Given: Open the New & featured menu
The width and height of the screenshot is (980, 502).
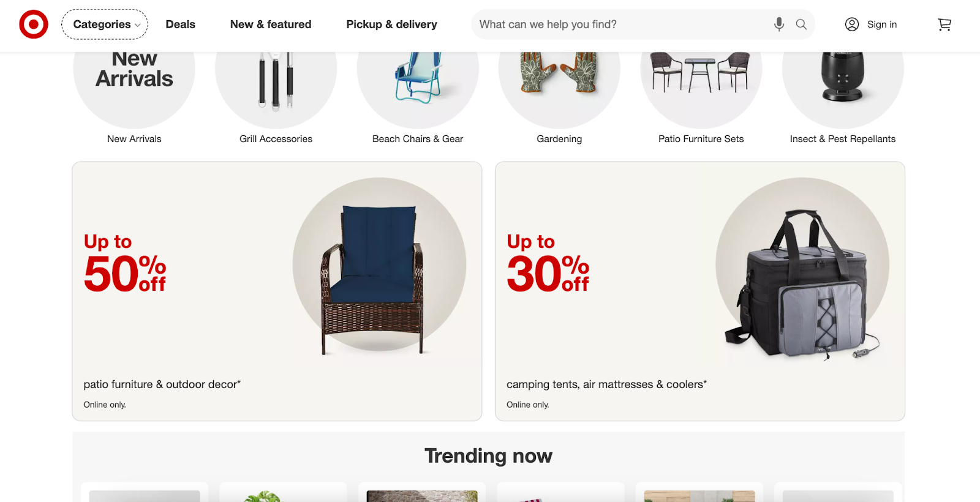Looking at the screenshot, I should [x=271, y=24].
